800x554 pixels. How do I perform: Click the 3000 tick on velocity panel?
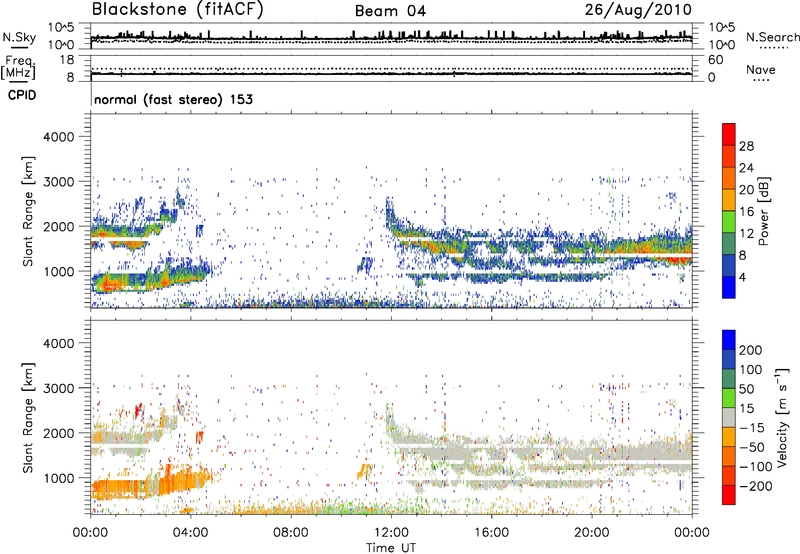pyautogui.click(x=59, y=388)
